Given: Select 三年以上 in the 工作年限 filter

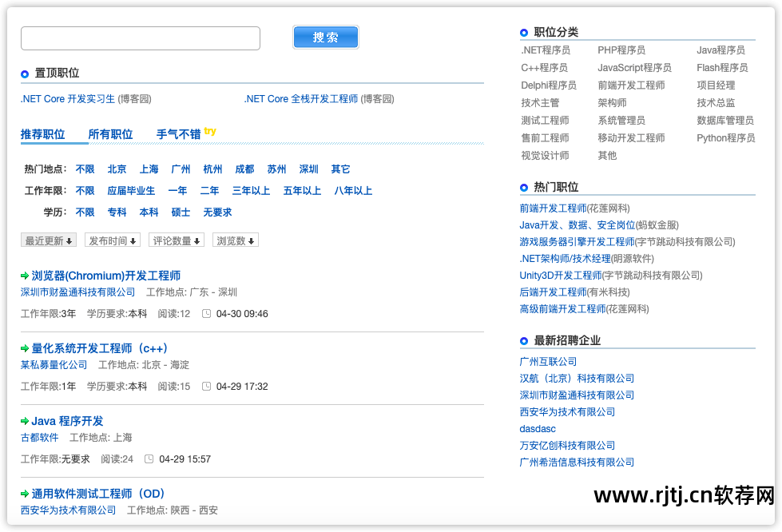Looking at the screenshot, I should tap(250, 191).
